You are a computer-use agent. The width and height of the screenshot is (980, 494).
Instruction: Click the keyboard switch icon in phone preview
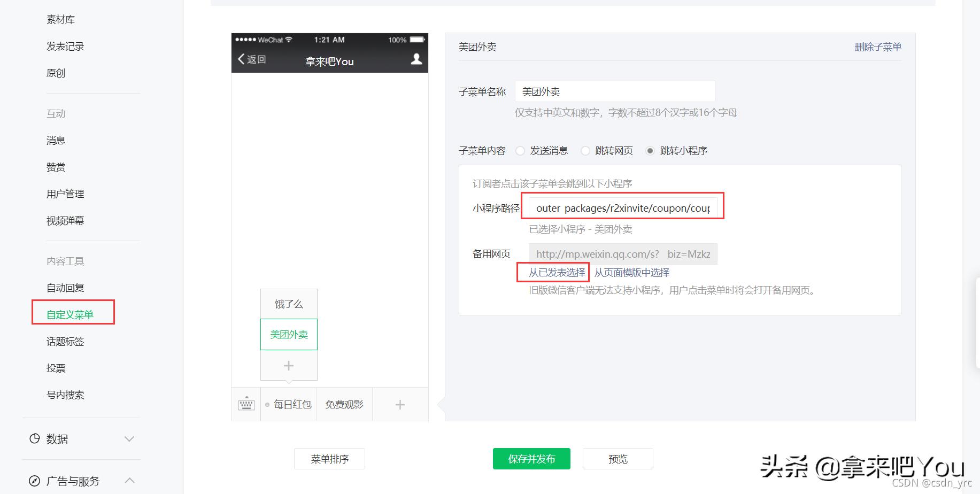[x=246, y=404]
